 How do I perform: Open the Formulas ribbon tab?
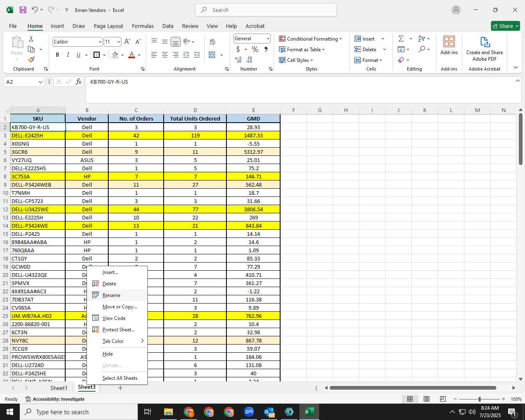pos(143,26)
